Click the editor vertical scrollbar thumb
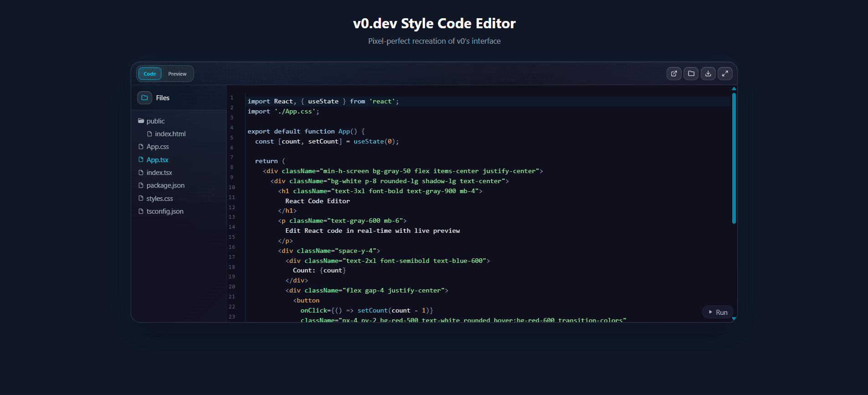The width and height of the screenshot is (868, 395). (x=734, y=158)
